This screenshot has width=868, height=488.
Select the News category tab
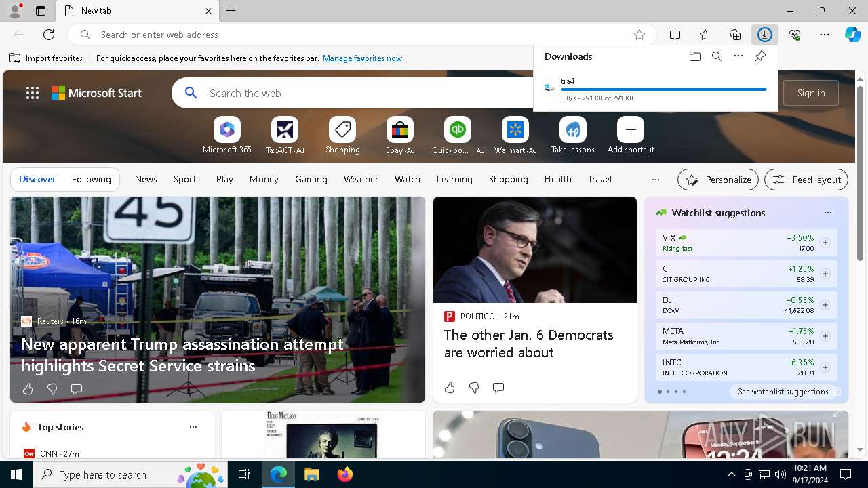point(146,179)
